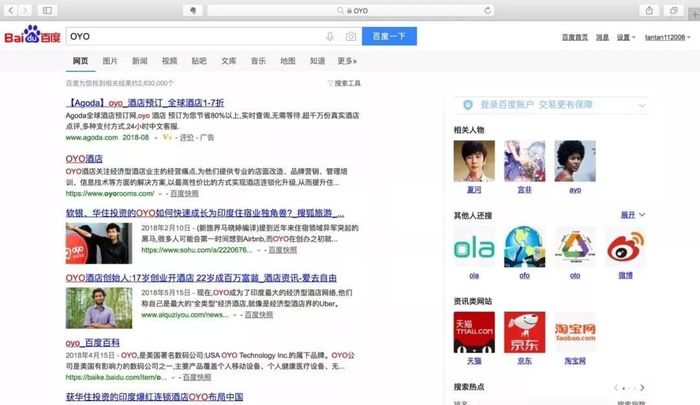Open the Tmall (天猫) site icon
This screenshot has width=700, height=405.
pos(474,332)
